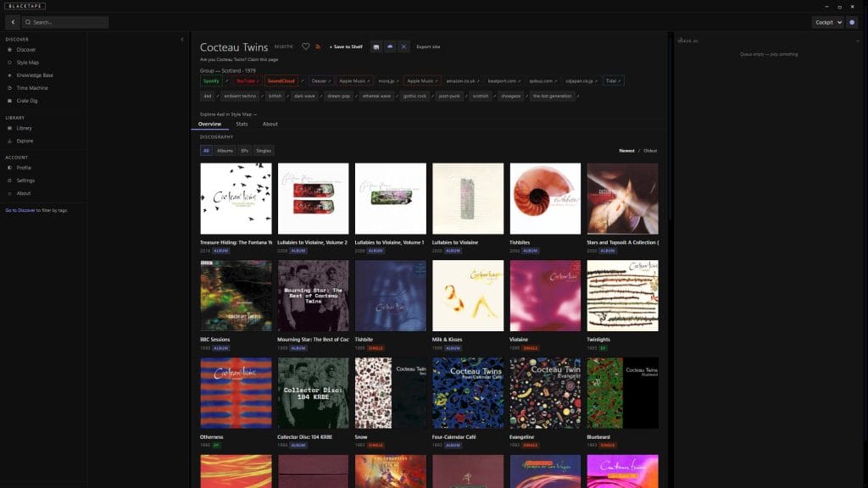Collapse the left panel with the chevron

[x=182, y=39]
